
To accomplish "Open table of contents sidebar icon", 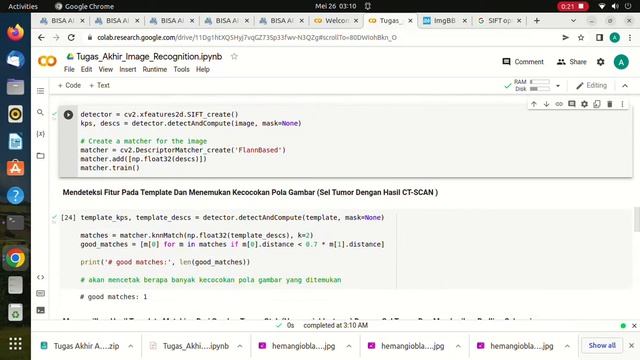I will coord(40,91).
